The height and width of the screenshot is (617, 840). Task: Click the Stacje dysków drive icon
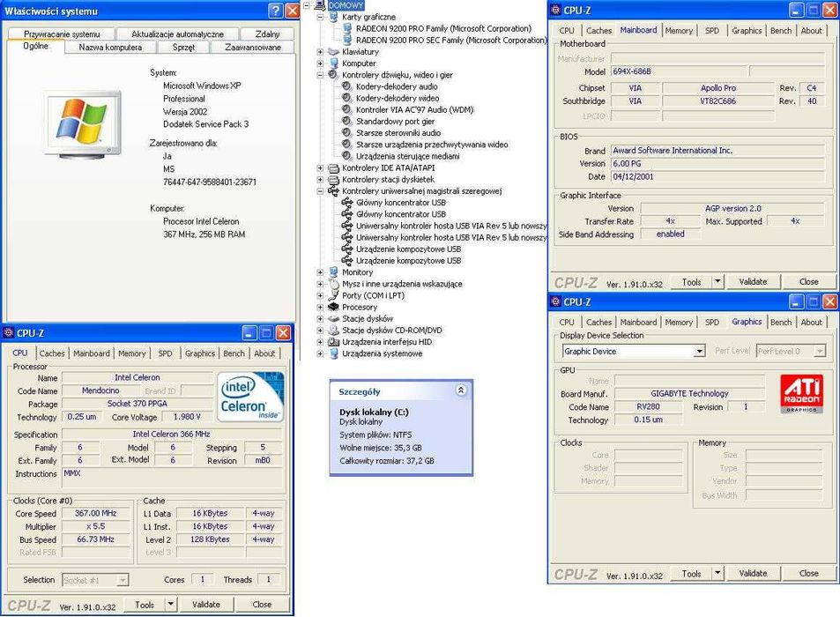pos(333,319)
